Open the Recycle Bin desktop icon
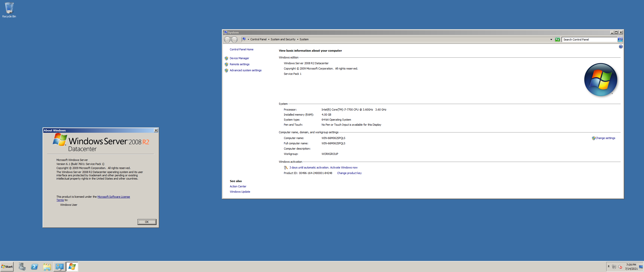This screenshot has height=272, width=644. 9,10
